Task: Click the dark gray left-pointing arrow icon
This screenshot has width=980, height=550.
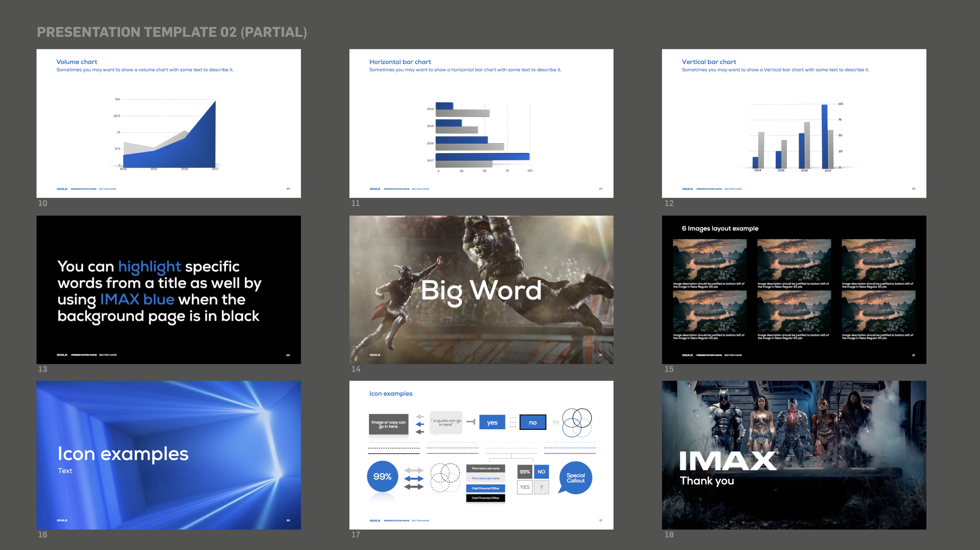Action: [420, 432]
